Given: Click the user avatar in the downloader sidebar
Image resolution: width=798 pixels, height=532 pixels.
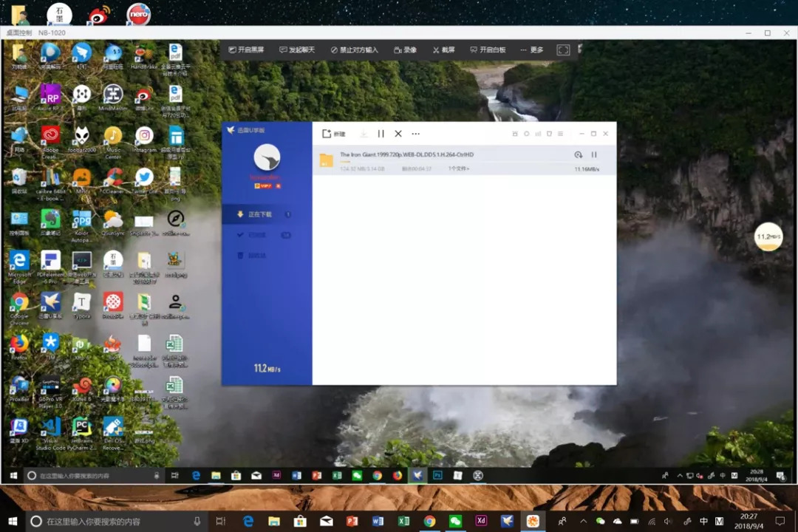Looking at the screenshot, I should (x=267, y=157).
